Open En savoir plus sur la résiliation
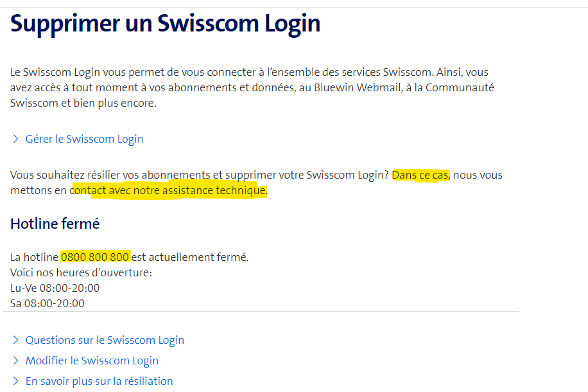Viewport: 588px width, 392px height. 99,381
